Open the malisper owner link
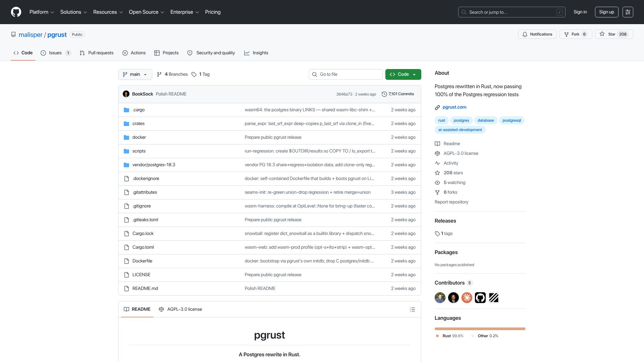 click(31, 35)
